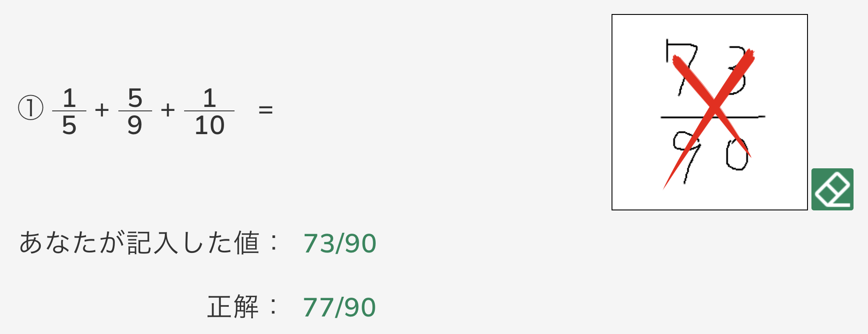Click inside the handwriting answer box

tap(709, 112)
